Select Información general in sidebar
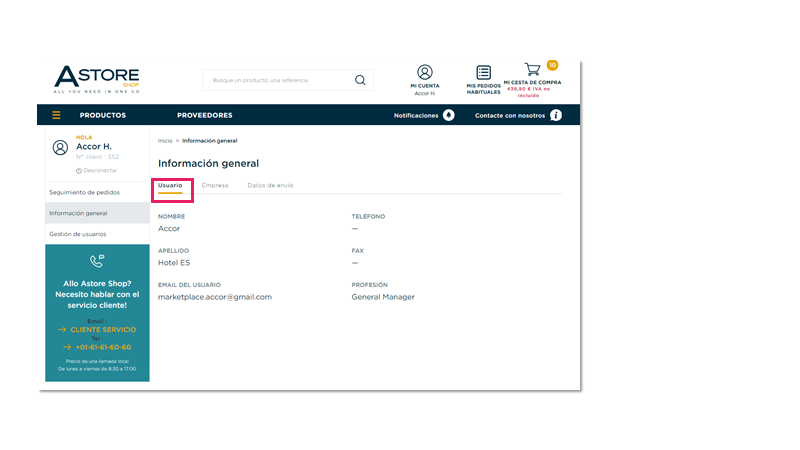The height and width of the screenshot is (450, 800). (97, 213)
